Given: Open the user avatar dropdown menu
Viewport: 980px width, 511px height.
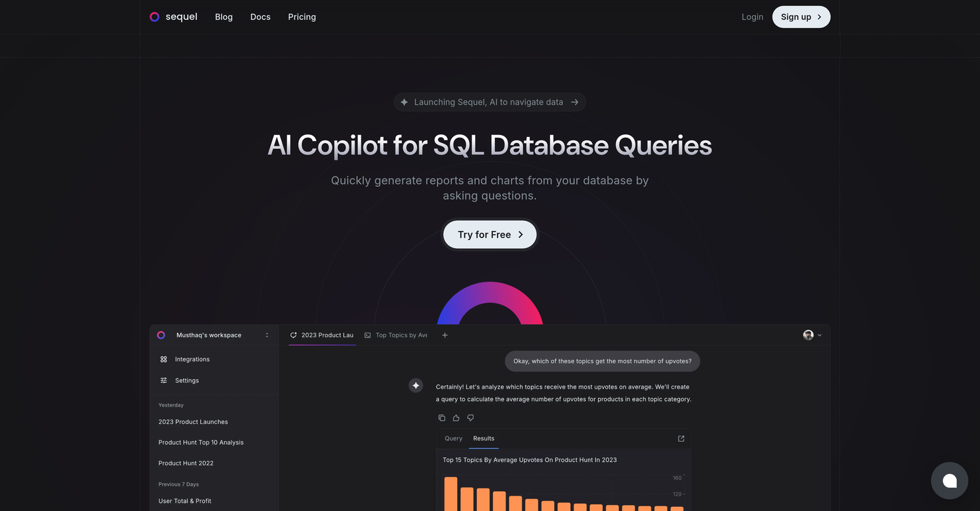Looking at the screenshot, I should click(x=812, y=335).
